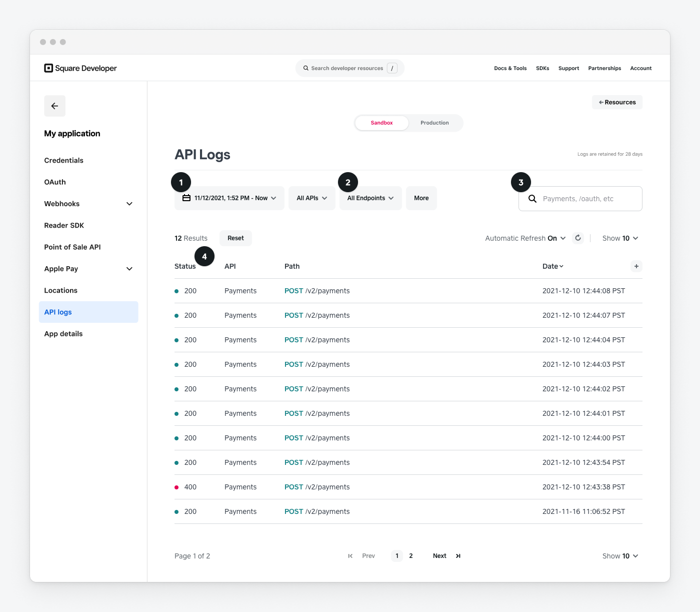
Task: Click the Prev page button
Action: click(368, 556)
